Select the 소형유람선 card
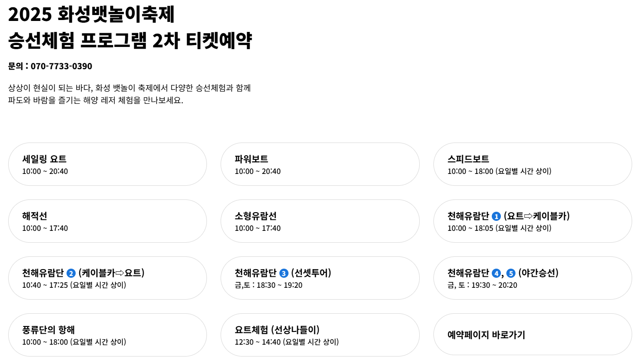The image size is (644, 362). (x=320, y=221)
